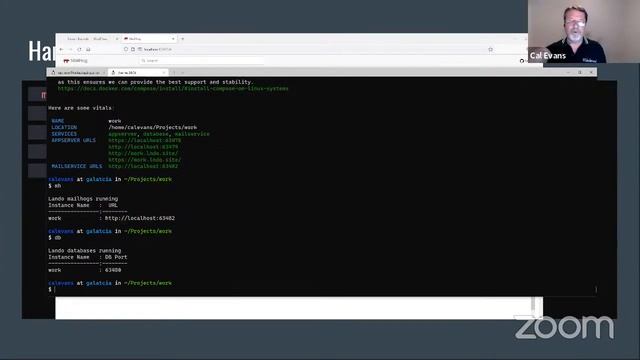
Task: Click the browser back arrow button
Action: pyautogui.click(x=61, y=49)
